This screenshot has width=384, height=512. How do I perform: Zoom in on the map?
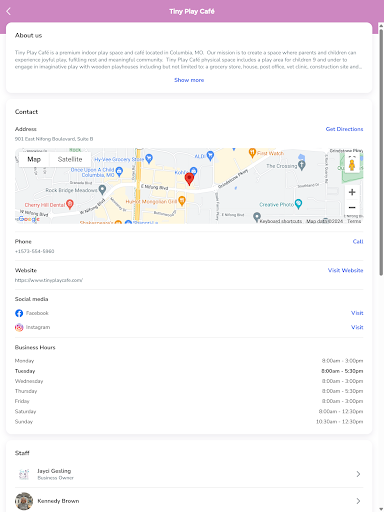352,192
